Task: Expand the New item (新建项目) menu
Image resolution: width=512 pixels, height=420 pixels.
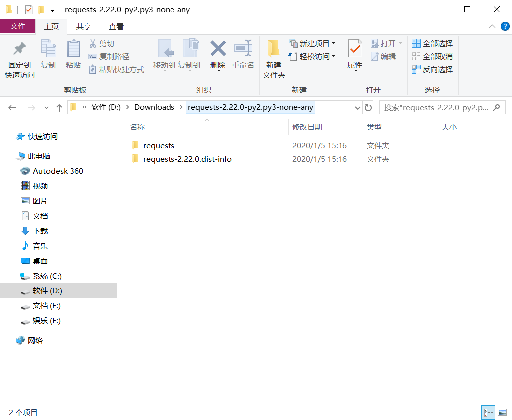Action: coord(312,43)
